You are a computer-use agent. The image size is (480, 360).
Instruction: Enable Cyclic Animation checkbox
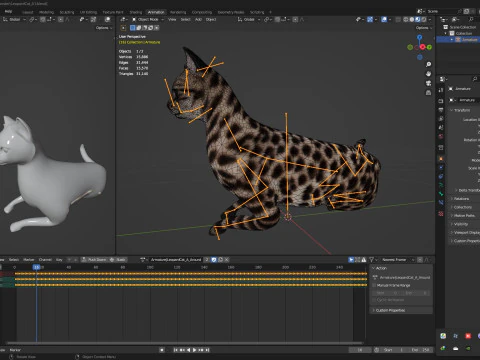point(374,300)
